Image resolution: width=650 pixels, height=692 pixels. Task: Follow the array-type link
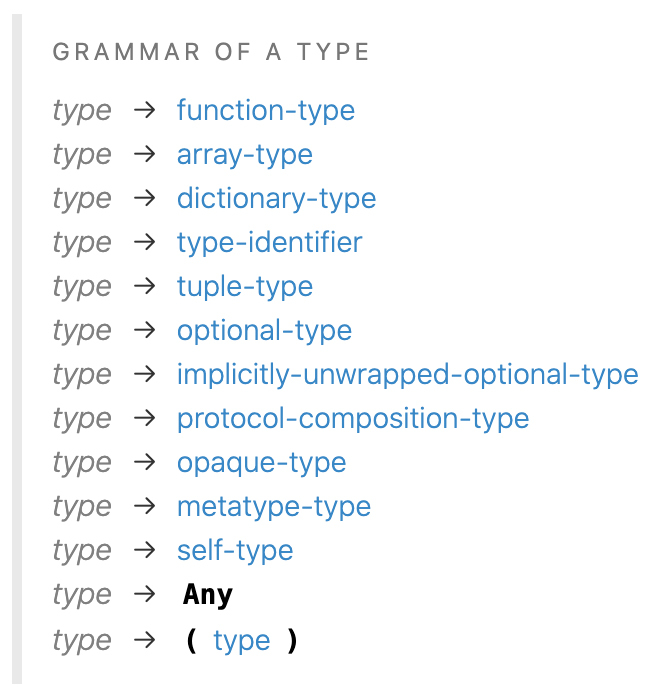point(245,154)
